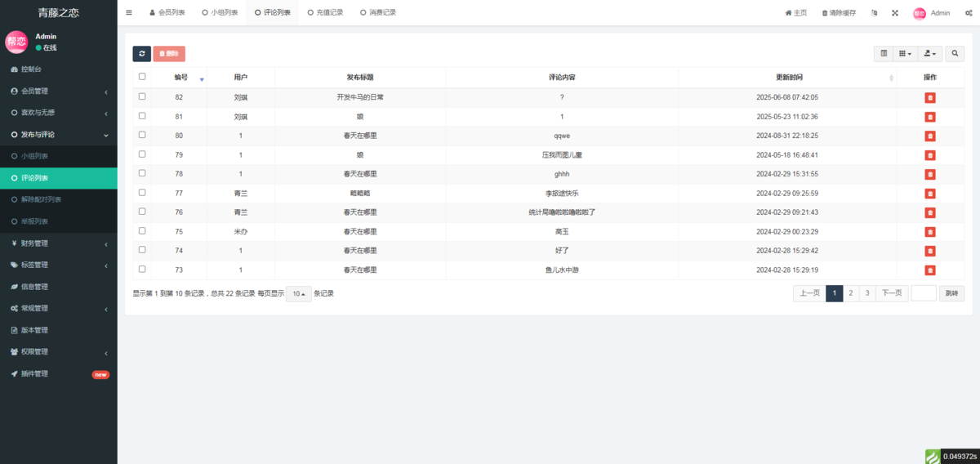
Task: Delete comment row number 73
Action: click(930, 270)
